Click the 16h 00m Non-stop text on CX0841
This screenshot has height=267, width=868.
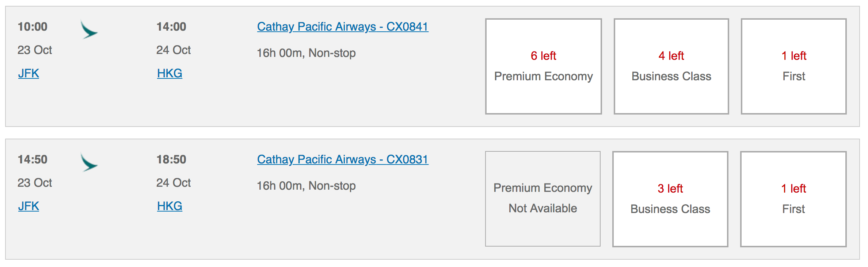coord(306,53)
